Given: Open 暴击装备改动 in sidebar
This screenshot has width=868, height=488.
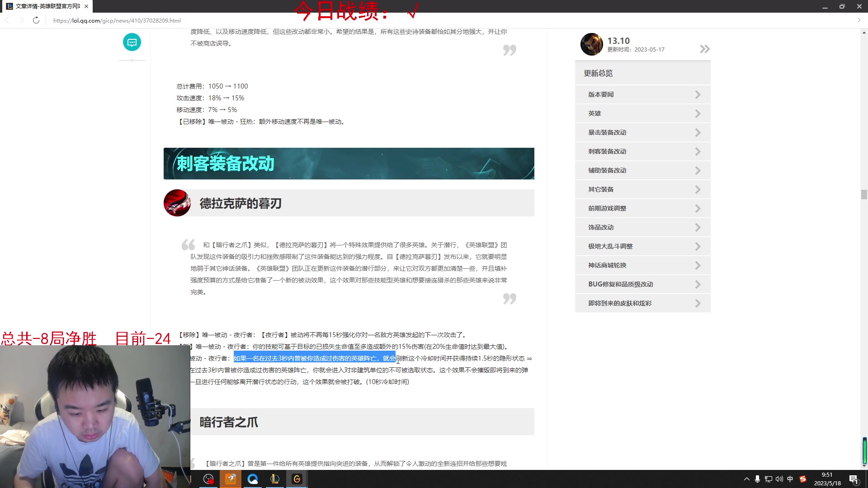Looking at the screenshot, I should pos(642,132).
